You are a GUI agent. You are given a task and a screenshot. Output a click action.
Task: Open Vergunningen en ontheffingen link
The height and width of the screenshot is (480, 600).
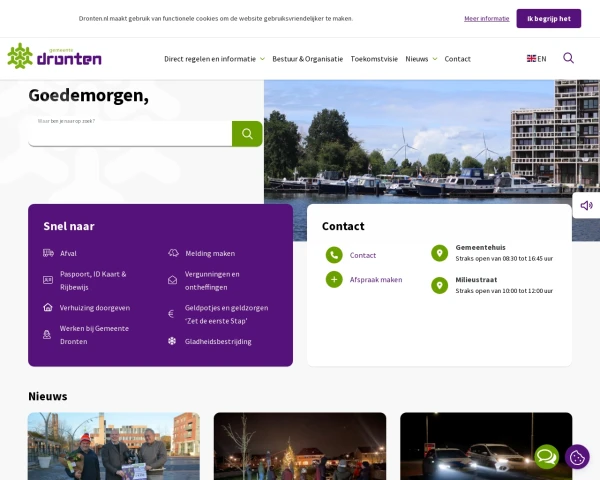tap(212, 281)
